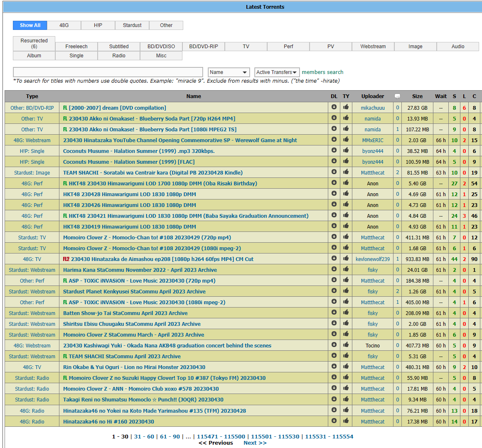Filter by PV category

330,47
